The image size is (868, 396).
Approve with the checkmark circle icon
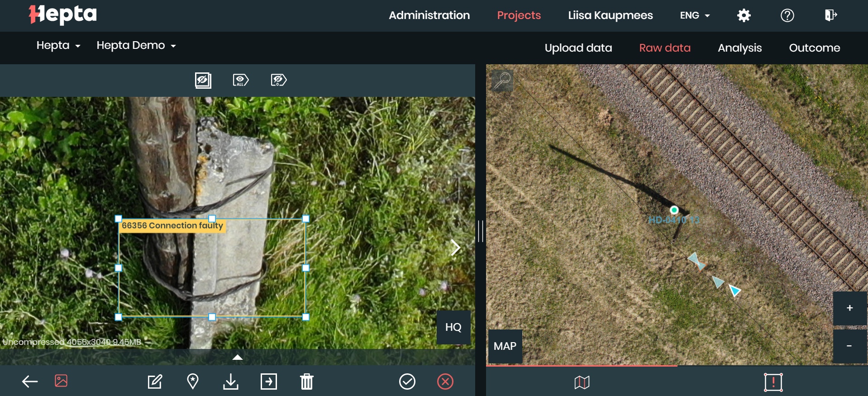(407, 382)
